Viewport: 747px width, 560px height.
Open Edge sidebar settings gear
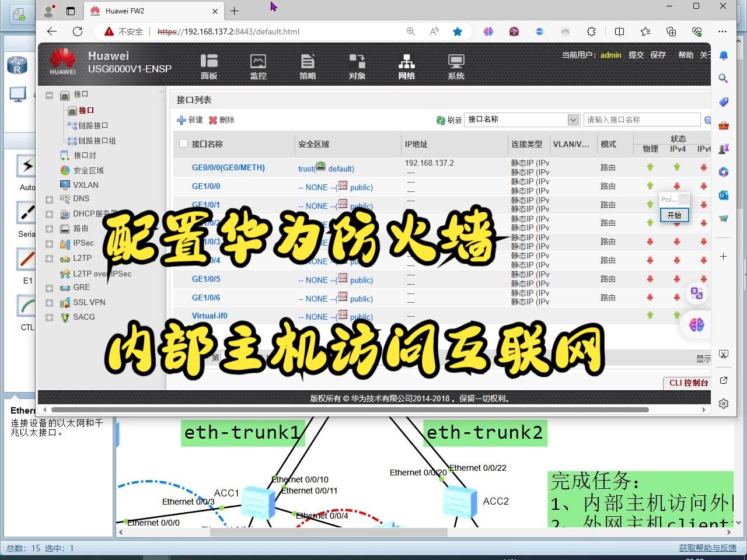click(723, 403)
